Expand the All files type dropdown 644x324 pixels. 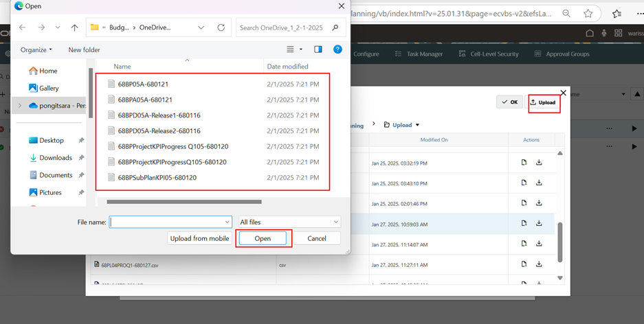(289, 222)
